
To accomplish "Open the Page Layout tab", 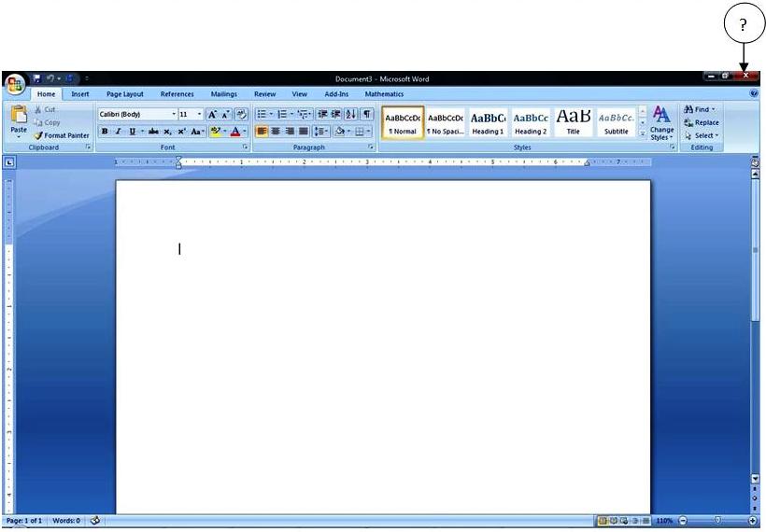I will [x=125, y=94].
